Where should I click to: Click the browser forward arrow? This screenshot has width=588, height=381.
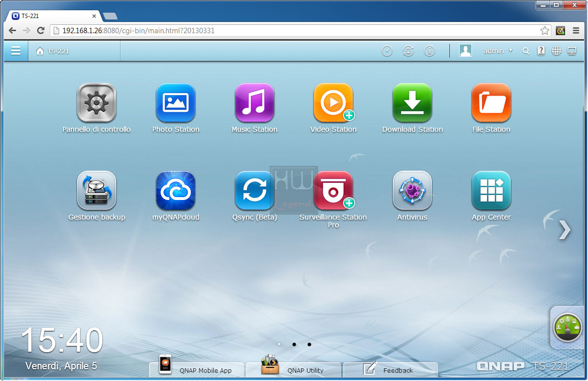pyautogui.click(x=27, y=30)
